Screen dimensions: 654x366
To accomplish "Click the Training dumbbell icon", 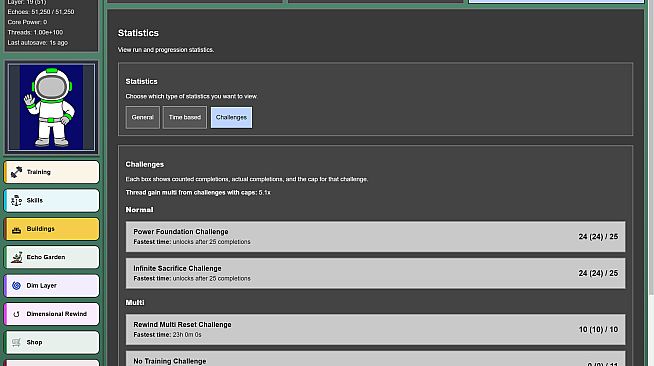I will (16, 172).
